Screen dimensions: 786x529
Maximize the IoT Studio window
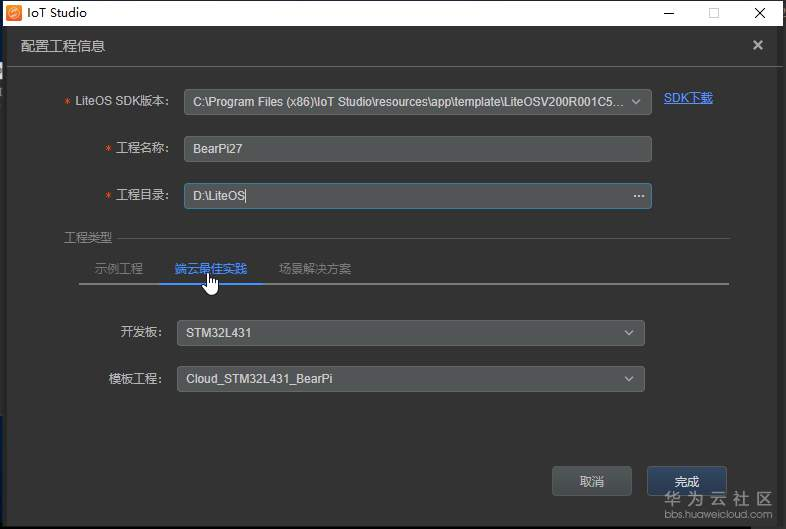click(714, 13)
